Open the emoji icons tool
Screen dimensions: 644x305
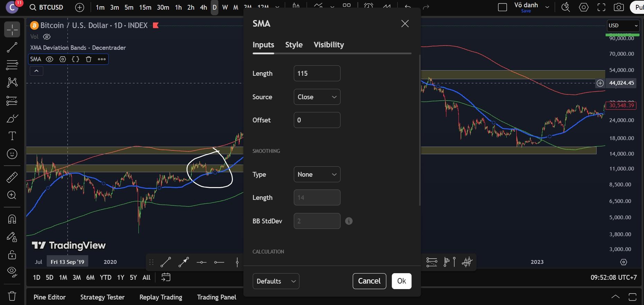point(12,154)
